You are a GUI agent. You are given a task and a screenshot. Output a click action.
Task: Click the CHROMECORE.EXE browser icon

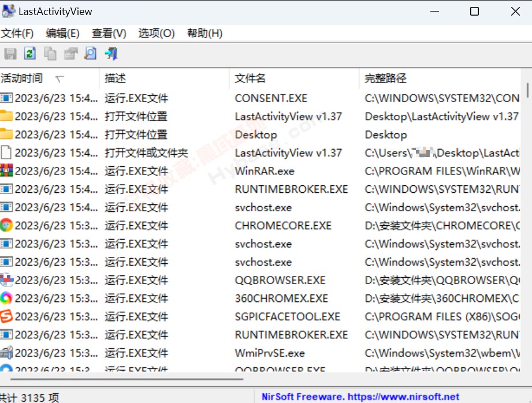tap(6, 225)
